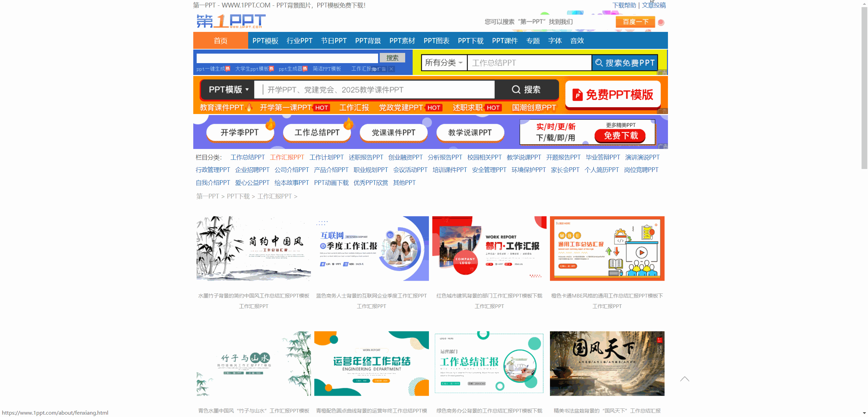
Task: Click the black 搜索 button with magnifier
Action: [526, 90]
